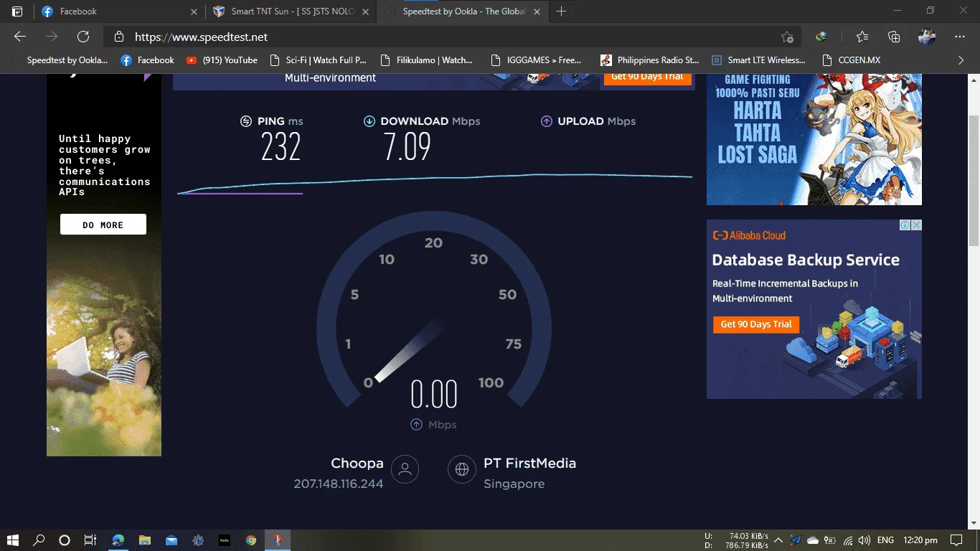Open the Action Center notifications
Screen dimensions: 980x551
click(x=956, y=540)
